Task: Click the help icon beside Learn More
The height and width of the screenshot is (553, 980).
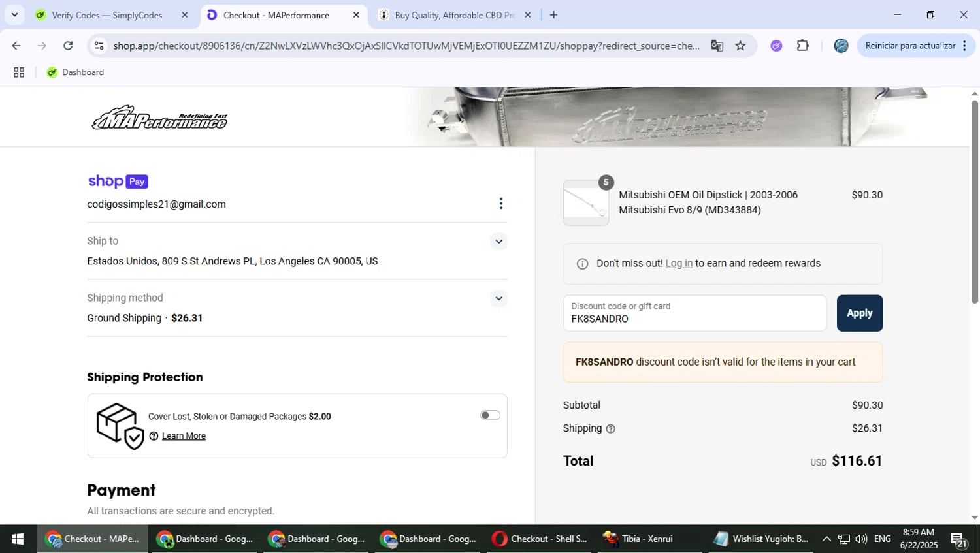Action: coord(154,436)
